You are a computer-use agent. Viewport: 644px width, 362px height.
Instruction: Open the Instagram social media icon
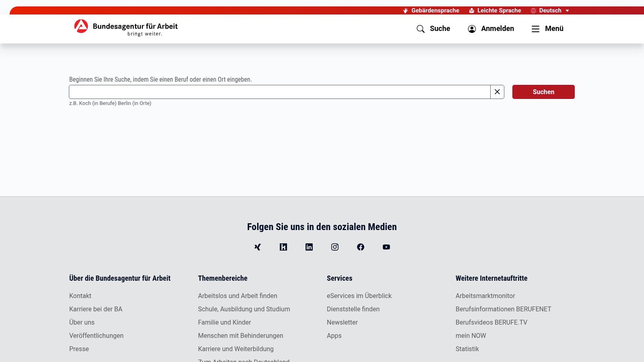(335, 247)
